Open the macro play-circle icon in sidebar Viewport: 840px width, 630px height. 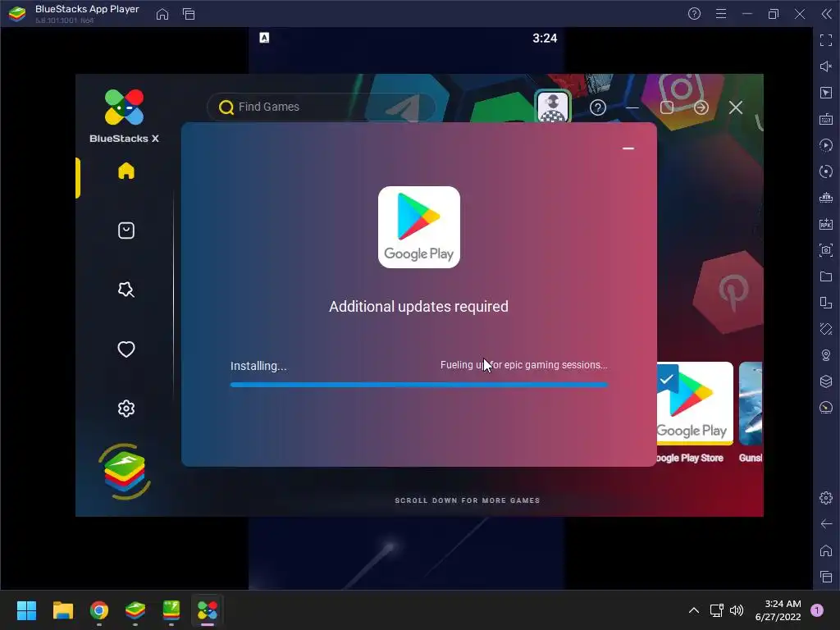[826, 145]
